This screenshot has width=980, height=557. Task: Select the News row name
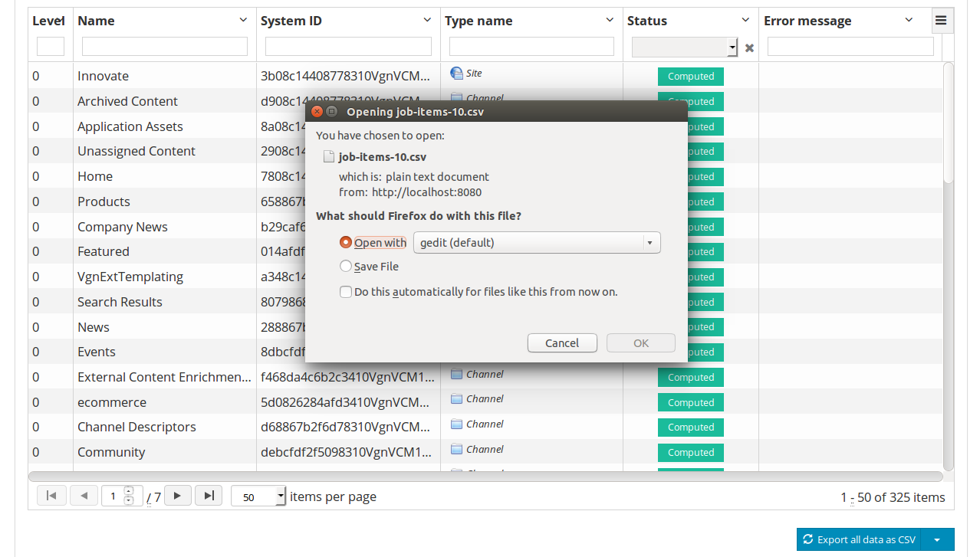94,327
